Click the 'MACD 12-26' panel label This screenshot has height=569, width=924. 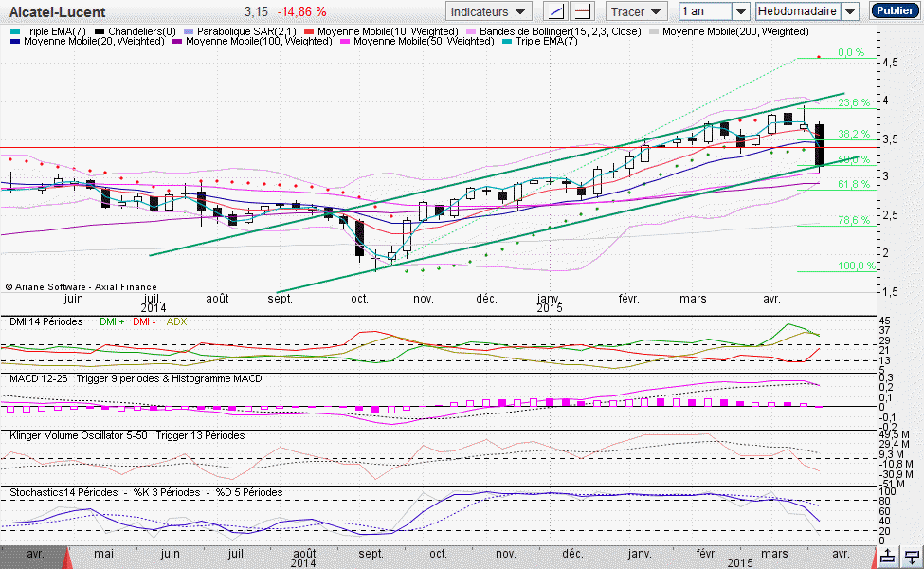[x=38, y=378]
